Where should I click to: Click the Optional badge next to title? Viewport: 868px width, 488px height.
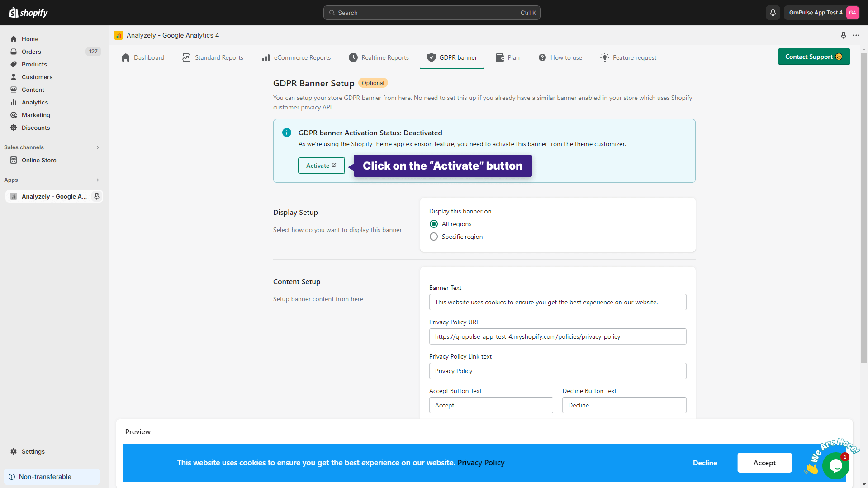coord(373,83)
